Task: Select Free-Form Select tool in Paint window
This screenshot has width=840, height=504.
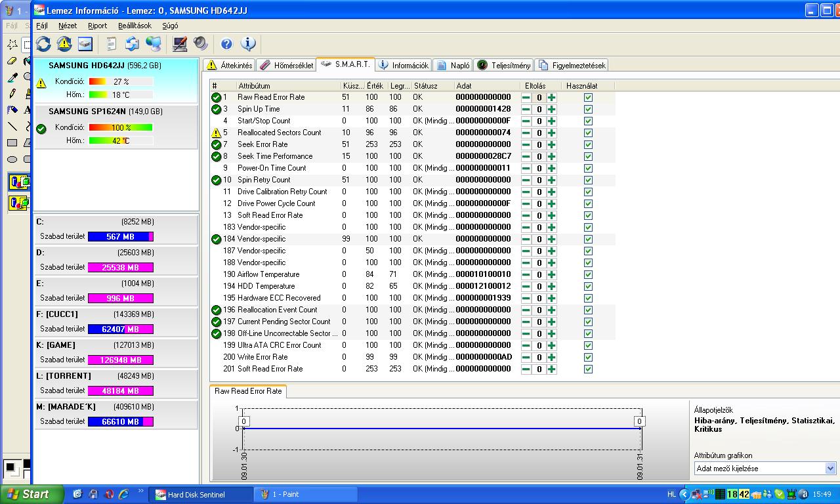Action: click(12, 45)
